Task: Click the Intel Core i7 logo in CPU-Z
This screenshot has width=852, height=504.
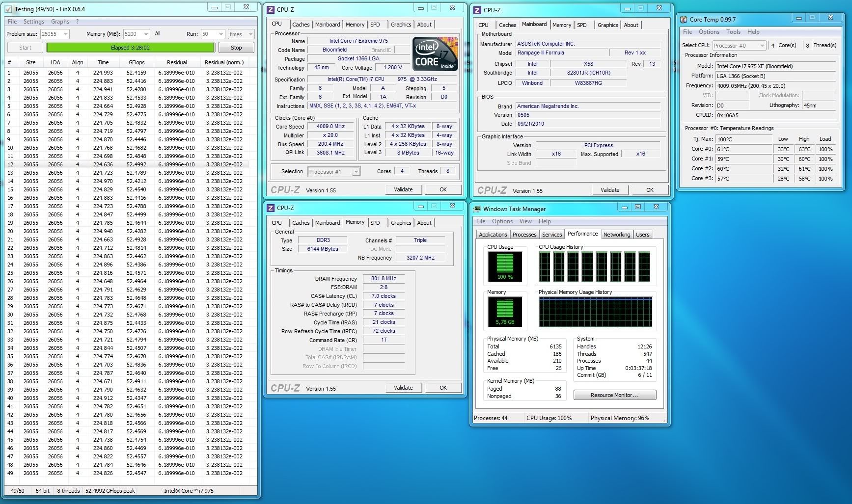Action: [435, 54]
